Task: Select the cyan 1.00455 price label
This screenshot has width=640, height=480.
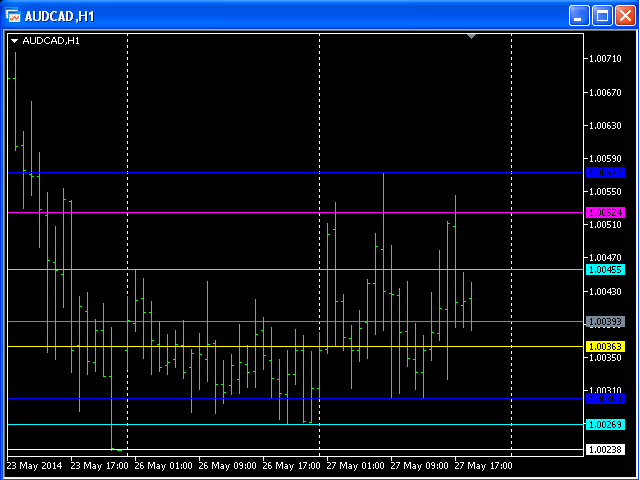Action: coord(605,270)
